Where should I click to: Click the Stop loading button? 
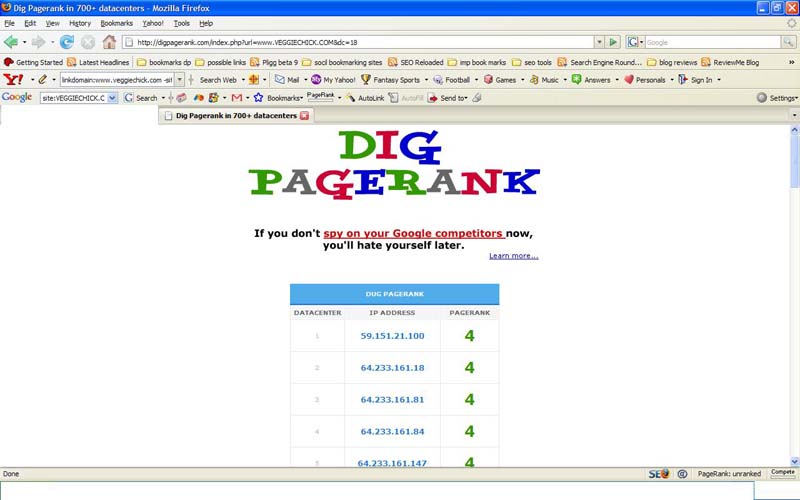[88, 42]
